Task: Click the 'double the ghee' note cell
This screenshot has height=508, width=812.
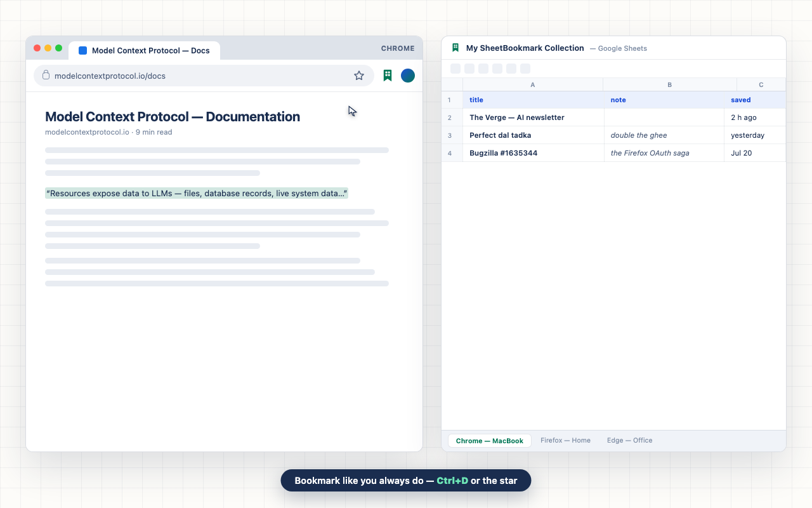Action: tap(664, 135)
